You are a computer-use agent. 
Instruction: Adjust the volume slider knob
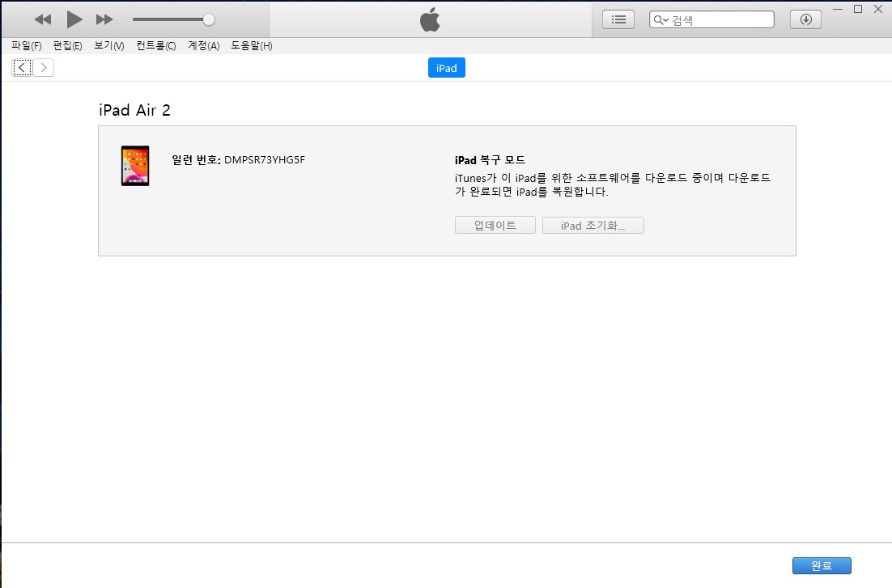tap(209, 19)
